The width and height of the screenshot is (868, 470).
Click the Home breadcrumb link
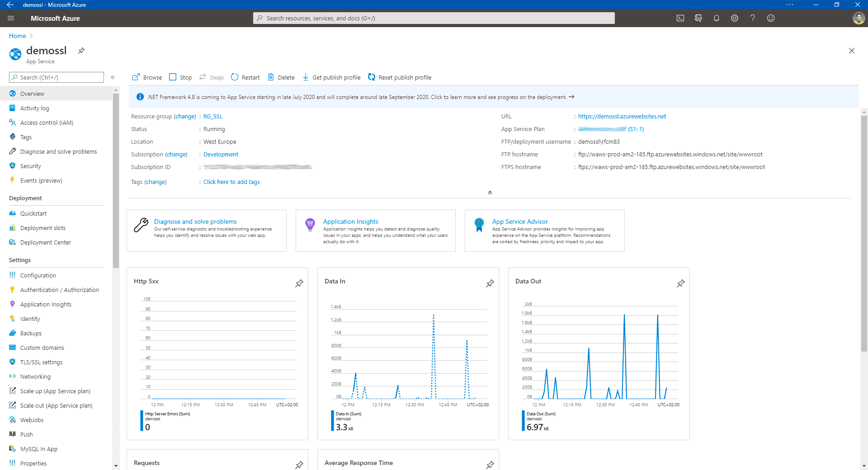18,36
